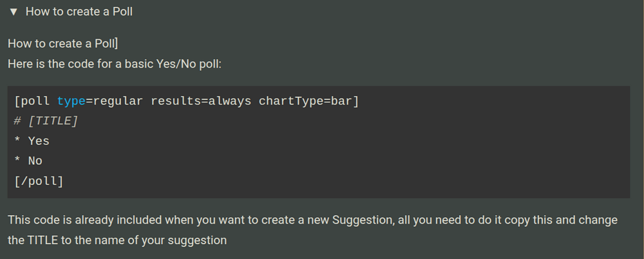
Task: Click the 'How to create a Poll' summary title
Action: (x=79, y=12)
